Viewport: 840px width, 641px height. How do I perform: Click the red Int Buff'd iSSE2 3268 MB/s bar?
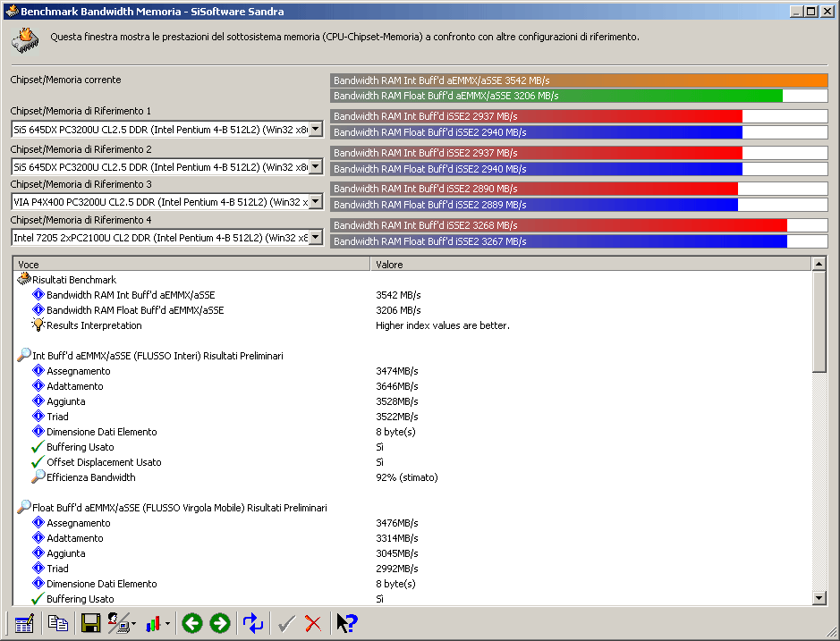click(x=579, y=225)
